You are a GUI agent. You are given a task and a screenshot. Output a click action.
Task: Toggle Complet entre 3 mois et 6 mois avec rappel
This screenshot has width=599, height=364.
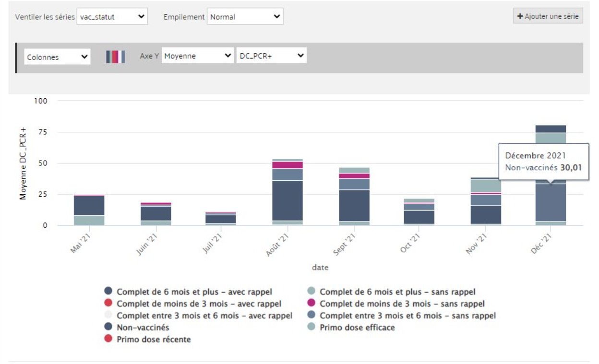coord(204,316)
